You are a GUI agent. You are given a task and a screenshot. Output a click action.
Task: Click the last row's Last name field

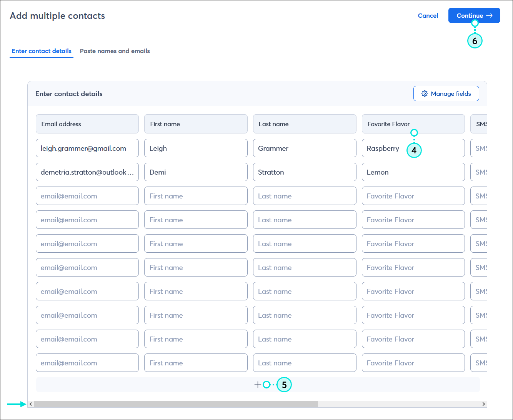(x=305, y=363)
